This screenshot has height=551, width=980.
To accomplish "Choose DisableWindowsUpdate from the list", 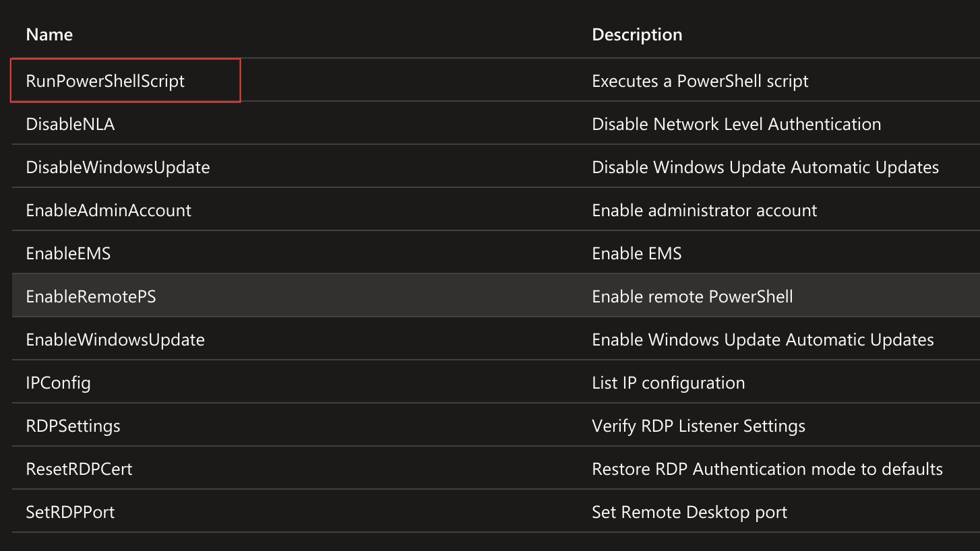I will point(118,167).
